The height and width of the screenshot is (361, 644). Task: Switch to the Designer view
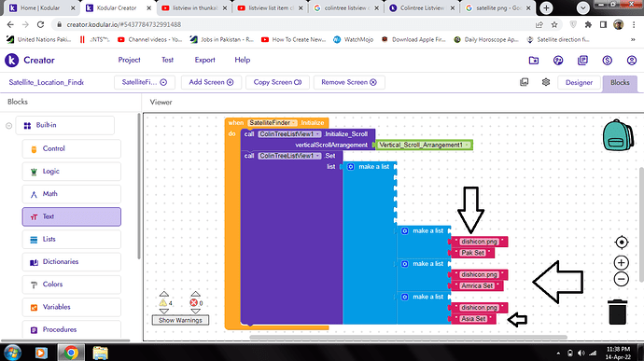tap(579, 82)
